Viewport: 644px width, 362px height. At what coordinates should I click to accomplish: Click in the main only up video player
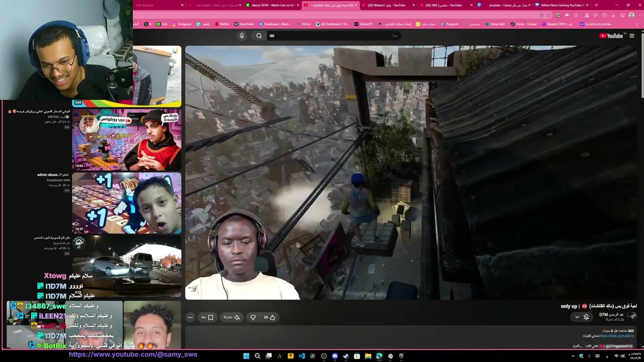click(411, 172)
